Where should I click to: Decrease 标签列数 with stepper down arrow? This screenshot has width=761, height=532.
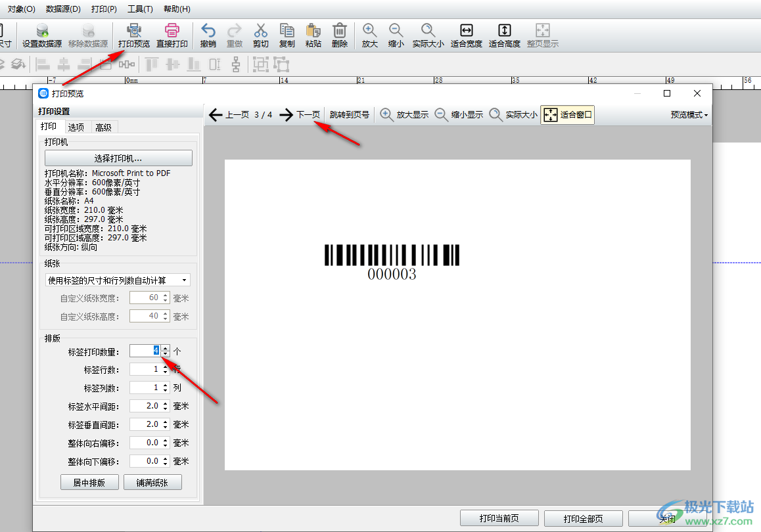[166, 390]
